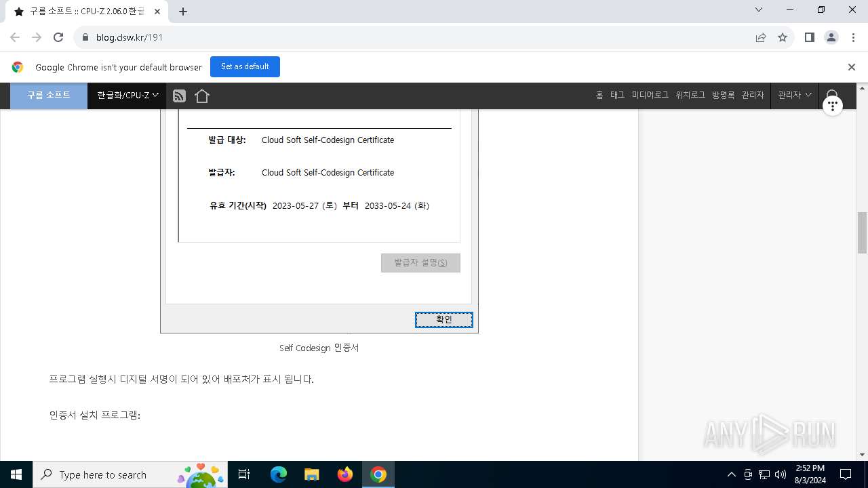Screen dimensions: 868x488
Task: Open Windows Start menu
Action: coord(16,474)
